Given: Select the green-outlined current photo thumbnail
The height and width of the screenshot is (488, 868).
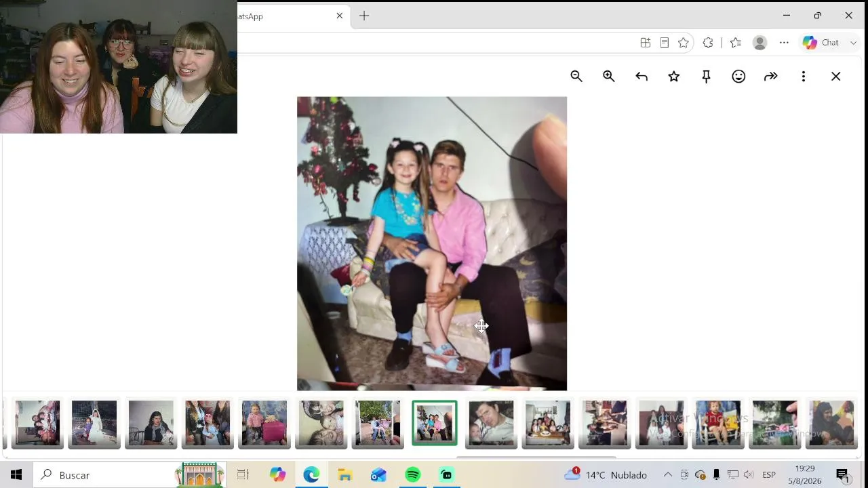Looking at the screenshot, I should (x=435, y=424).
